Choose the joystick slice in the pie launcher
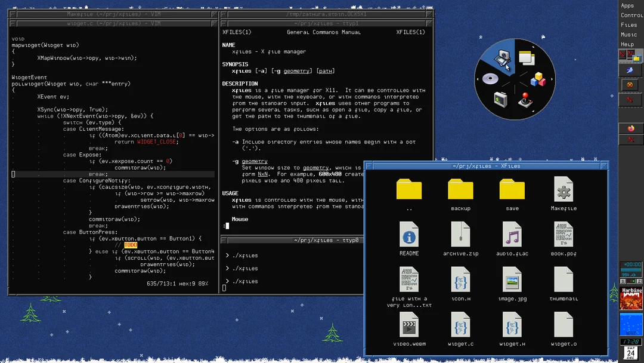The image size is (644, 363). [526, 100]
